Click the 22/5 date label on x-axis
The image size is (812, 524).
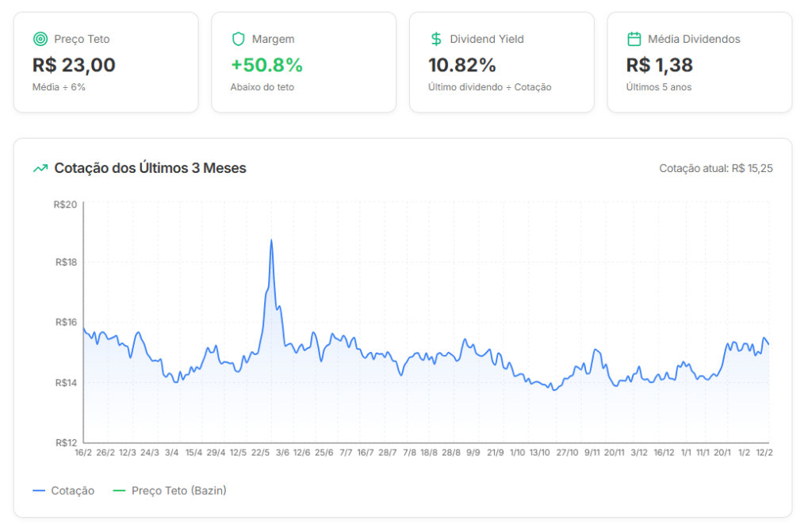coord(260,453)
